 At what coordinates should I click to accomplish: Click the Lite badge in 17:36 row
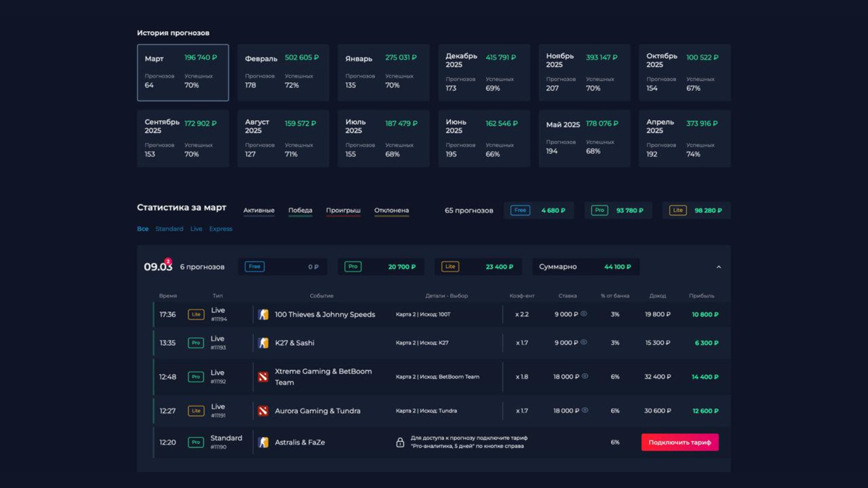pyautogui.click(x=196, y=314)
